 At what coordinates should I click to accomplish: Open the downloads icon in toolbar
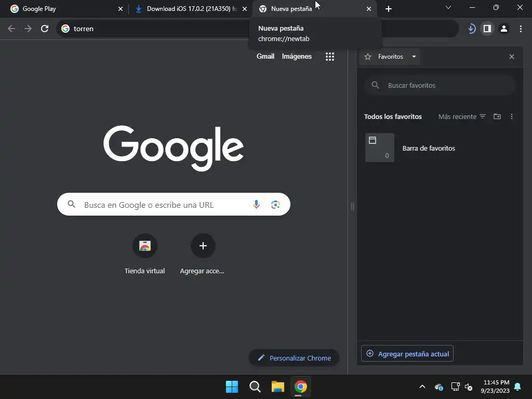coord(471,29)
